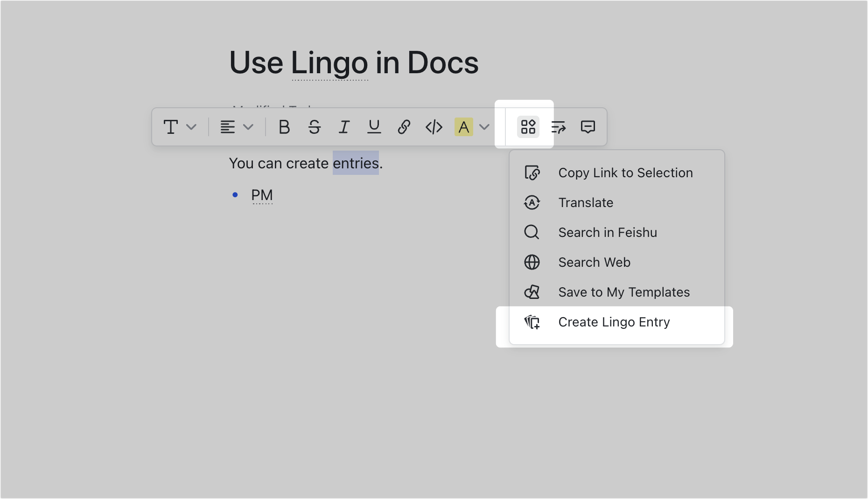Viewport: 868px width, 499px height.
Task: Expand the alignment dropdown chevron
Action: pyautogui.click(x=248, y=127)
